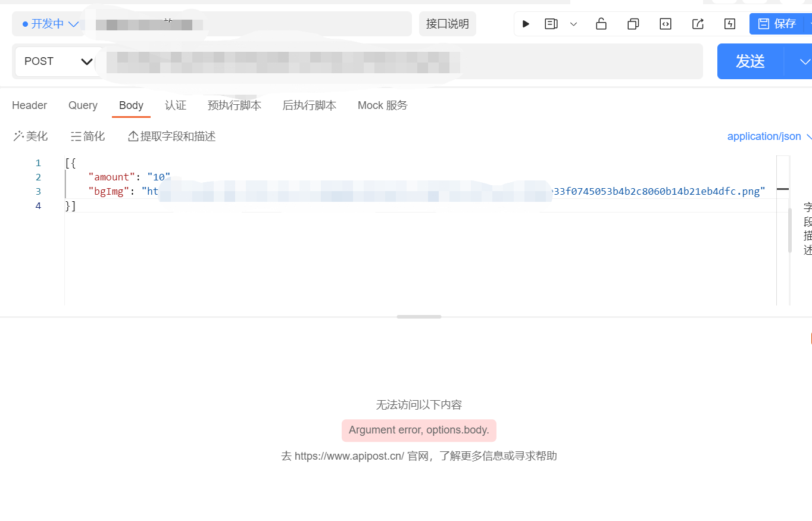Expand the arrow beside 发送 button
812x521 pixels.
click(804, 61)
